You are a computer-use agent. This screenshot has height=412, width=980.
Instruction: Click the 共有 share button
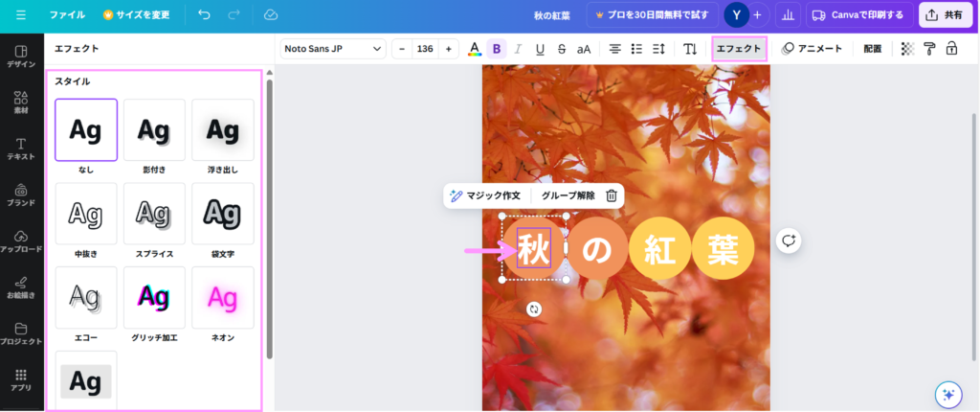945,15
